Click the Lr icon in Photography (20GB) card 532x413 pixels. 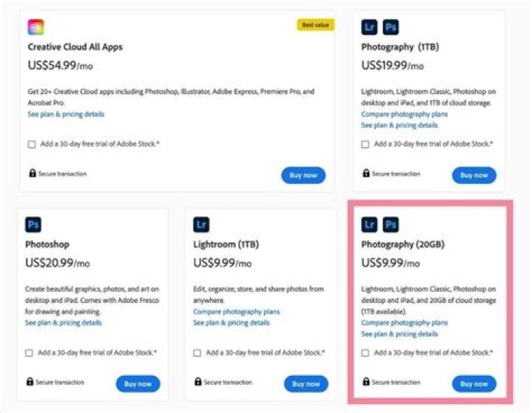369,224
